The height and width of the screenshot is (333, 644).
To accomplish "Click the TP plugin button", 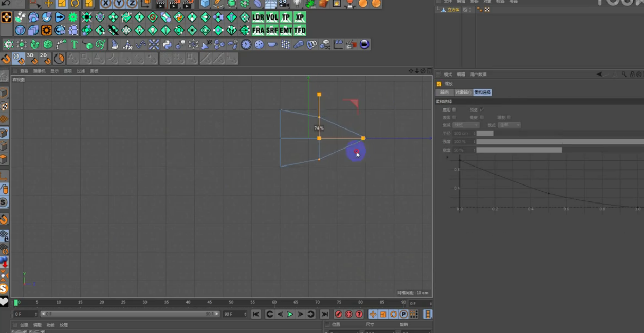I will point(286,17).
